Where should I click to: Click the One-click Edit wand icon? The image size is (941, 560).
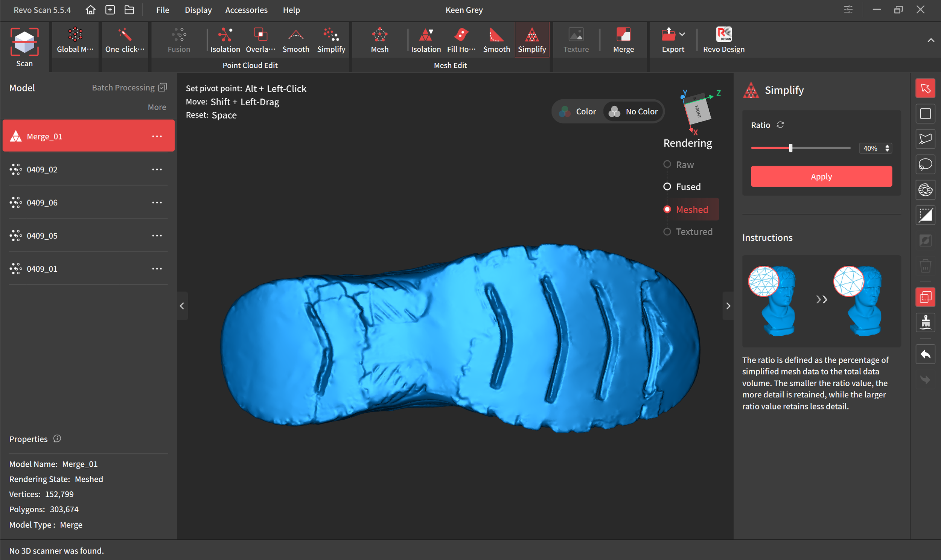tap(125, 35)
